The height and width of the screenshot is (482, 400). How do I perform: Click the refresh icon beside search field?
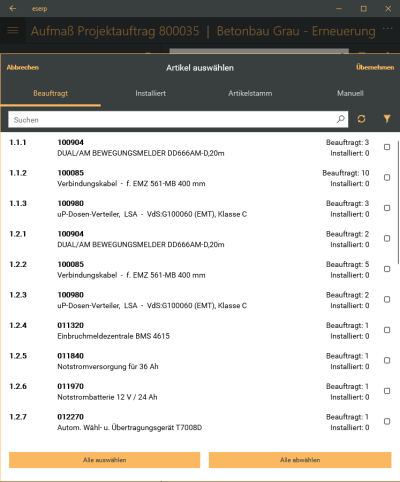361,119
